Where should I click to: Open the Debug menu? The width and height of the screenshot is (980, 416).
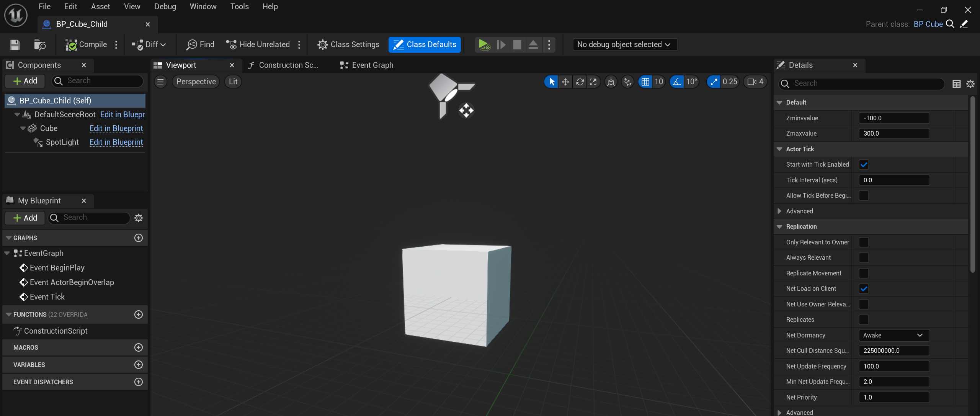click(x=165, y=7)
